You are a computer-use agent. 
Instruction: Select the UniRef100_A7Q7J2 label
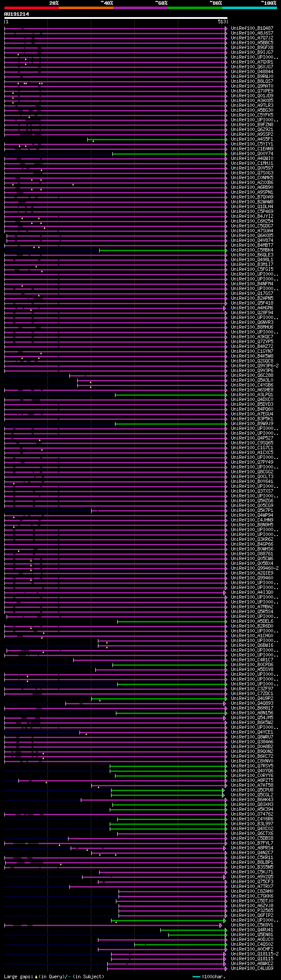(x=252, y=38)
